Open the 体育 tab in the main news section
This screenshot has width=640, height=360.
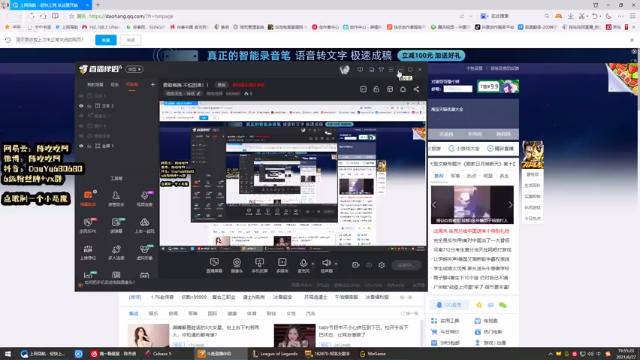251,313
